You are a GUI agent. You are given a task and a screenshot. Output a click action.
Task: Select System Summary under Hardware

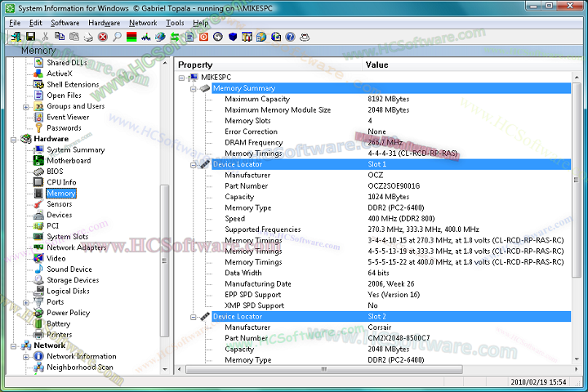(x=76, y=149)
